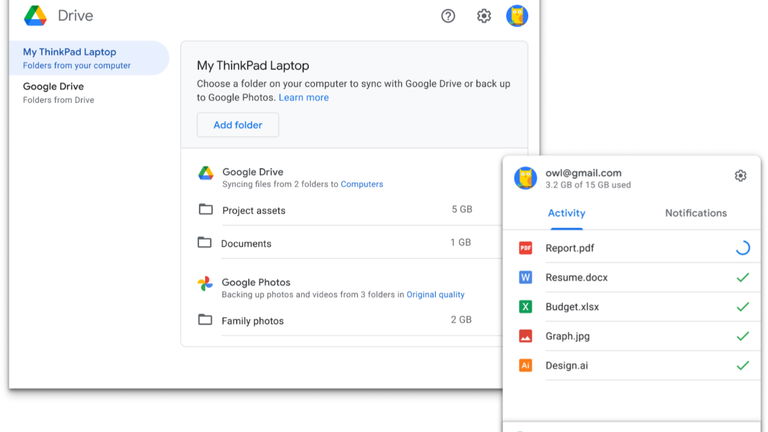
Task: Open the Help question mark icon
Action: click(x=448, y=16)
